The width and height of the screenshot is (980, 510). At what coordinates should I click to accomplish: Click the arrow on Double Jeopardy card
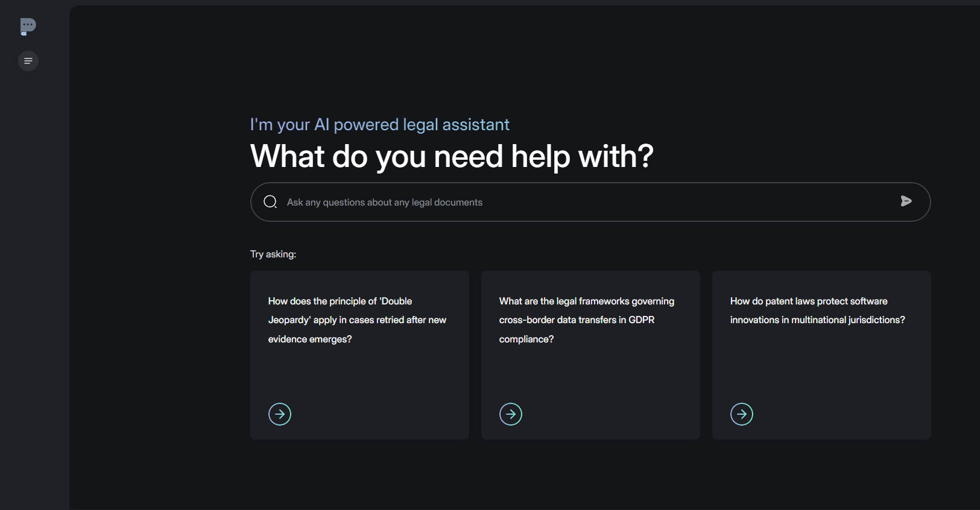(280, 414)
